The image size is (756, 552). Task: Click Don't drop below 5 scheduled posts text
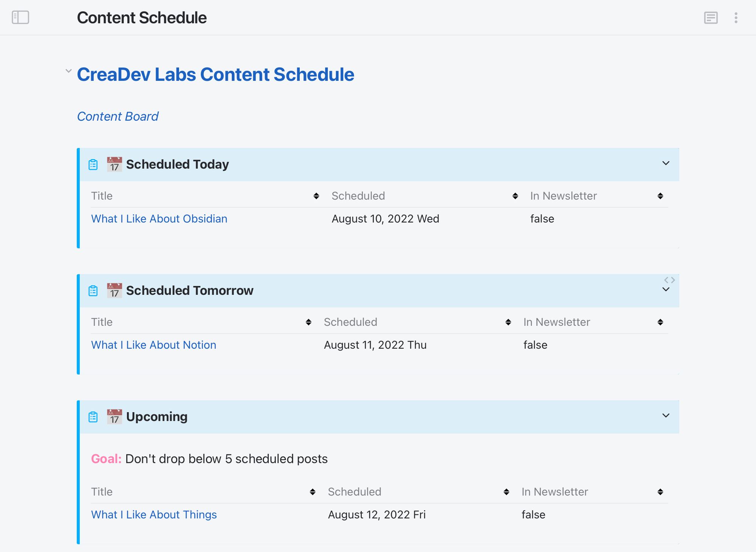click(226, 459)
